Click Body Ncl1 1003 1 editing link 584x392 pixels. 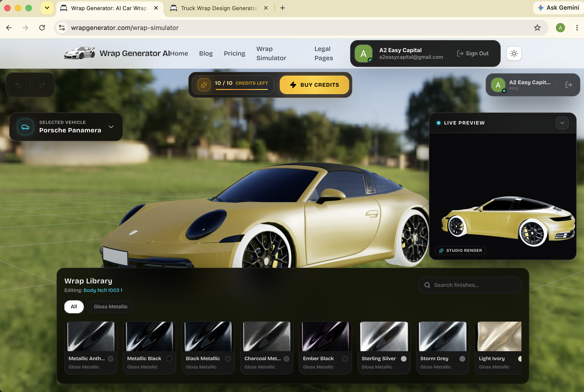pos(103,290)
